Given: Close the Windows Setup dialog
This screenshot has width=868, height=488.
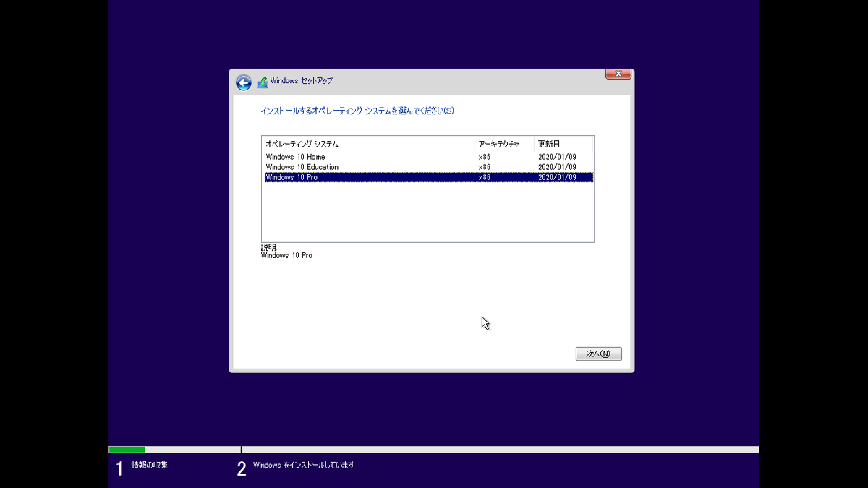Looking at the screenshot, I should pos(618,74).
